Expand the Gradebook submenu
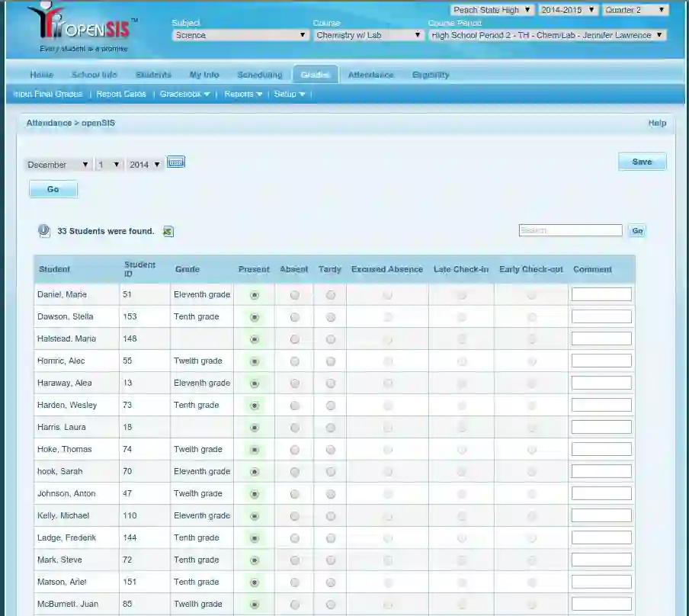 click(x=184, y=95)
